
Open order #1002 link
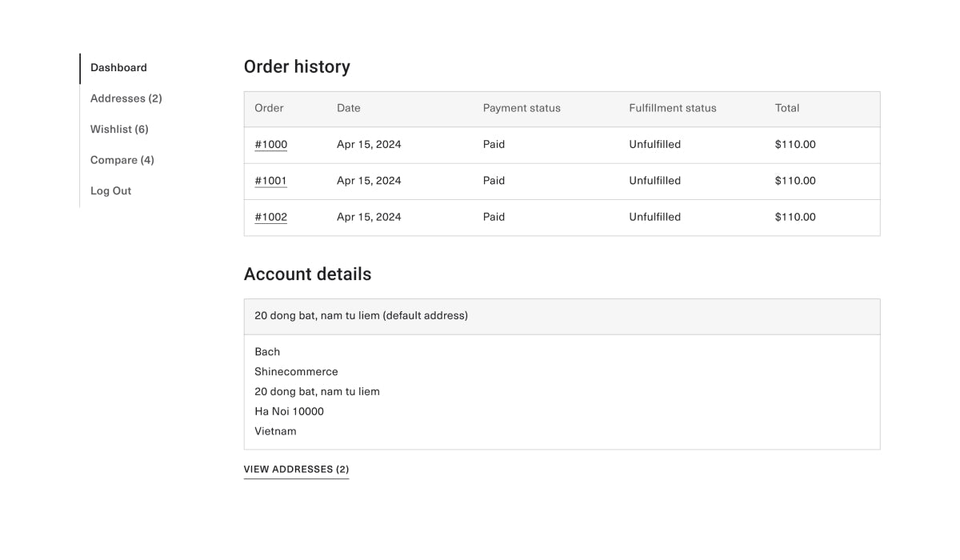tap(270, 217)
